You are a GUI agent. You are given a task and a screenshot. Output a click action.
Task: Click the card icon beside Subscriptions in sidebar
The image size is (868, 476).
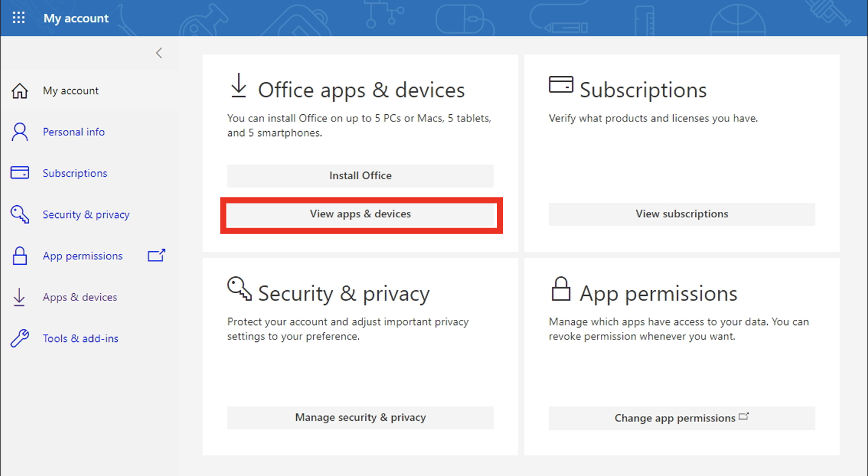(x=20, y=173)
